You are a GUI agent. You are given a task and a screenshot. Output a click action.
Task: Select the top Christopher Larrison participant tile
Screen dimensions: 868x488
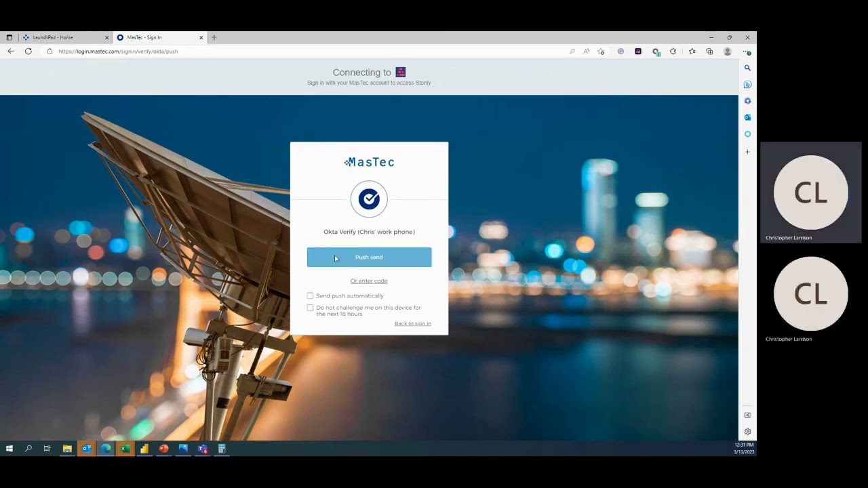coord(811,192)
